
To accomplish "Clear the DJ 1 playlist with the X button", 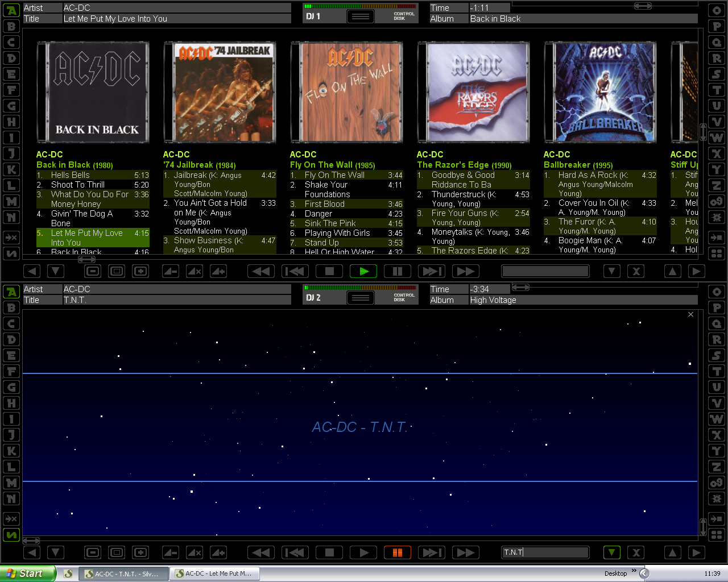I will (636, 271).
